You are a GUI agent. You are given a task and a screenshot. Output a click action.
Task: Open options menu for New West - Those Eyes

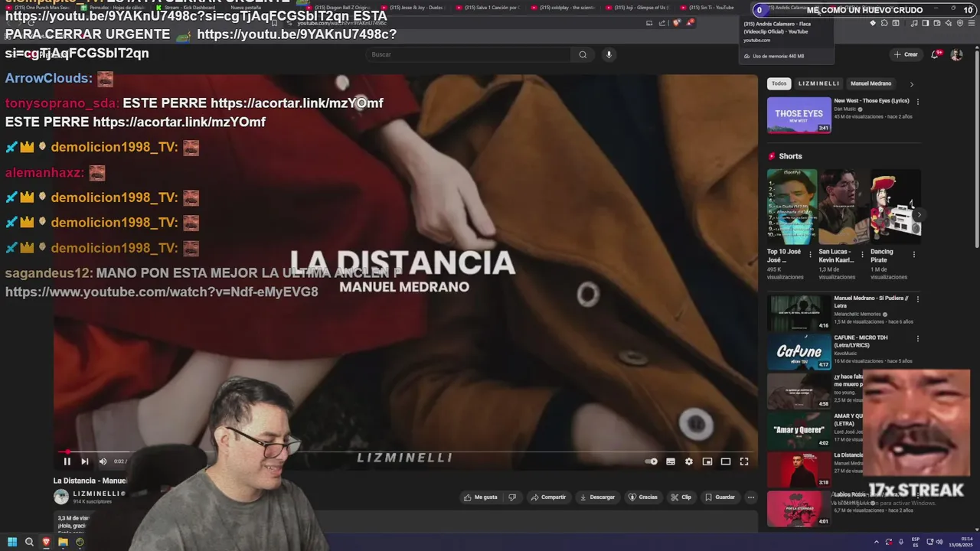click(x=918, y=101)
